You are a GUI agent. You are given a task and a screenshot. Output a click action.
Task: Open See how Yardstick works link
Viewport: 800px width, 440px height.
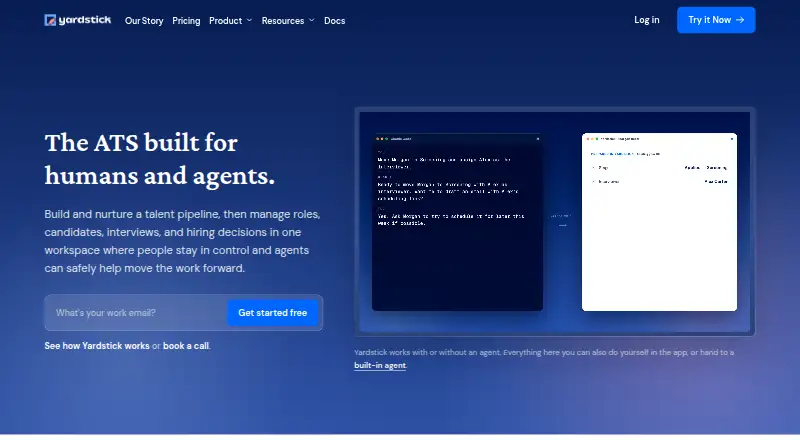click(97, 346)
